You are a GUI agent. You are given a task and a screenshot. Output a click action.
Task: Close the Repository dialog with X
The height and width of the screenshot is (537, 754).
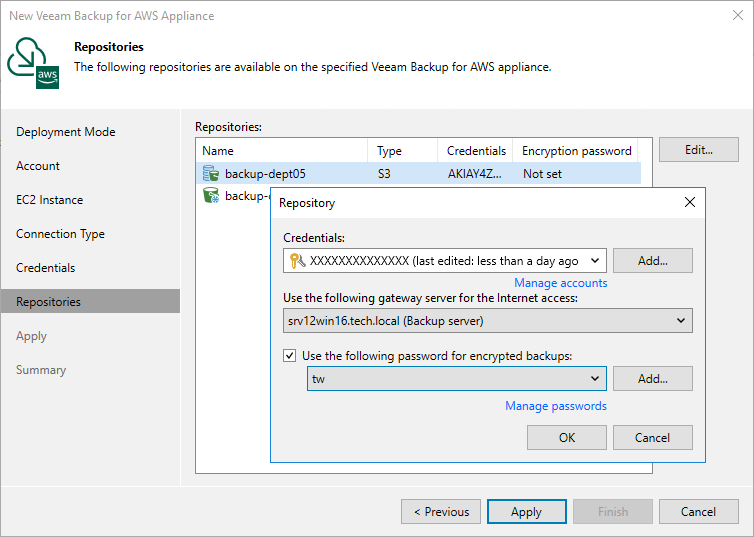[689, 202]
